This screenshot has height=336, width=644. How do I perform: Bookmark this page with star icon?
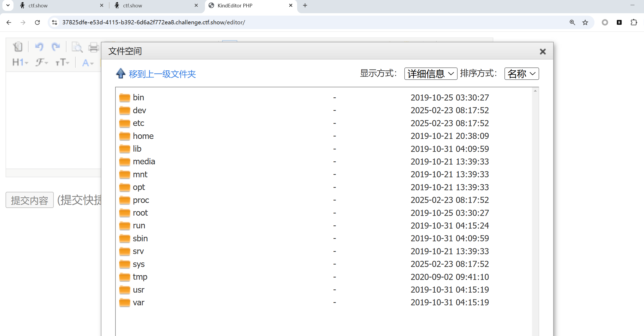click(585, 22)
